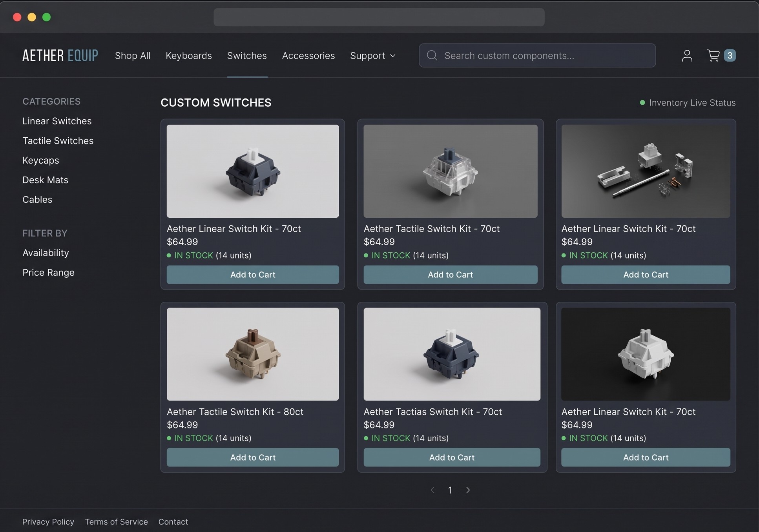Open the brown tactile switch thumbnail
Screen dimensions: 759x532
[253, 354]
